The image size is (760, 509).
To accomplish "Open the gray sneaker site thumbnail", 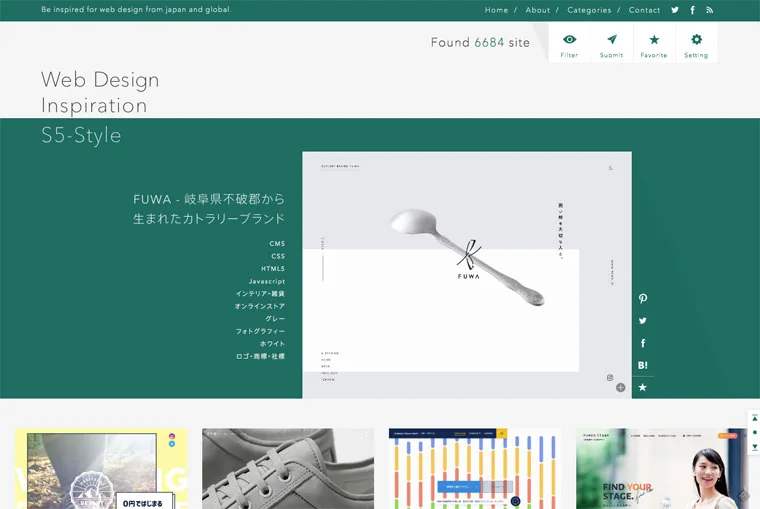I will (288, 468).
